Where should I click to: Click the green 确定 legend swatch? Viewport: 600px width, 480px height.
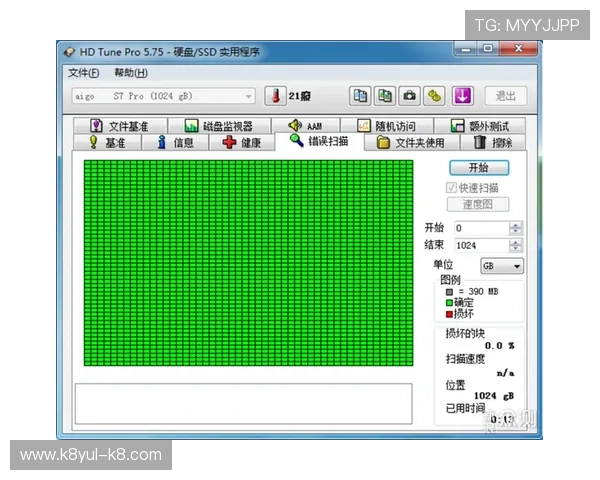coord(449,303)
